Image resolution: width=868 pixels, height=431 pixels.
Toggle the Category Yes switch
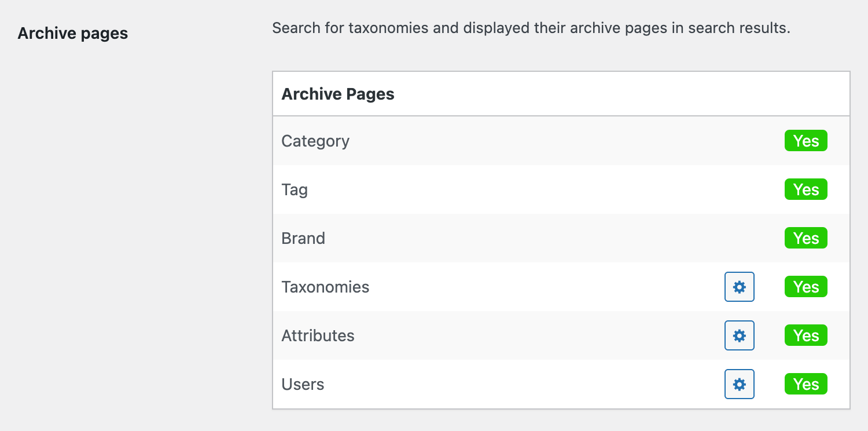(x=806, y=141)
